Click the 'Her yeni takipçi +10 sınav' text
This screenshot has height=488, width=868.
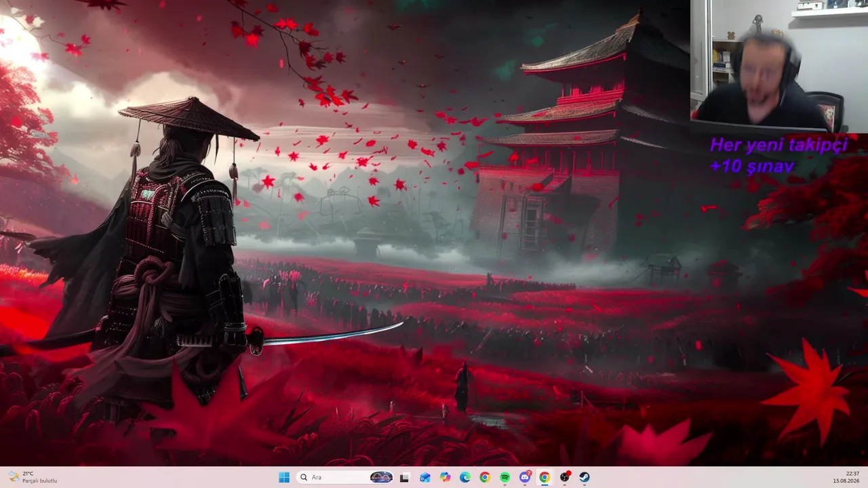778,155
